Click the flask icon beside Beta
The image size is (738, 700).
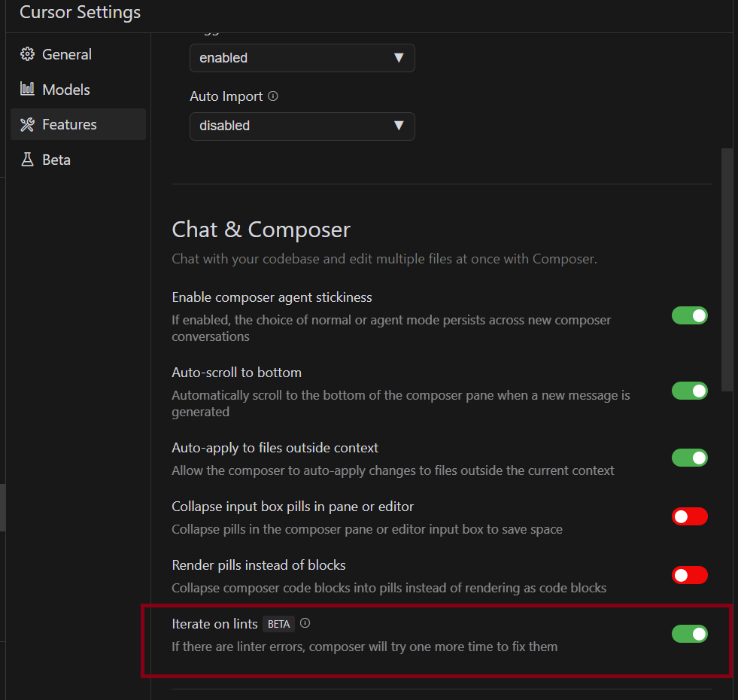[27, 160]
